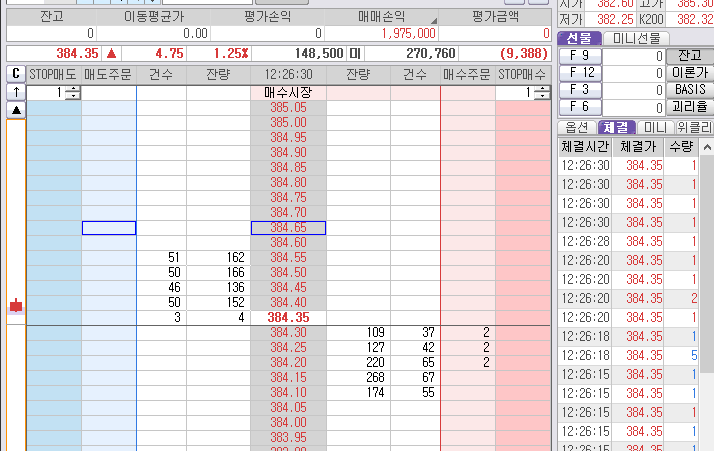Image resolution: width=714 pixels, height=451 pixels.
Task: Click the 12:26:28 trade row
Action: click(x=628, y=241)
